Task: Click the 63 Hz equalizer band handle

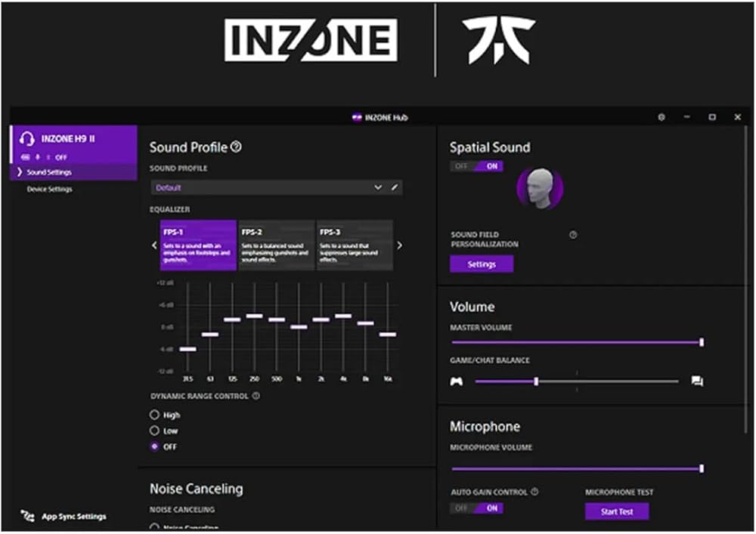Action: (209, 334)
